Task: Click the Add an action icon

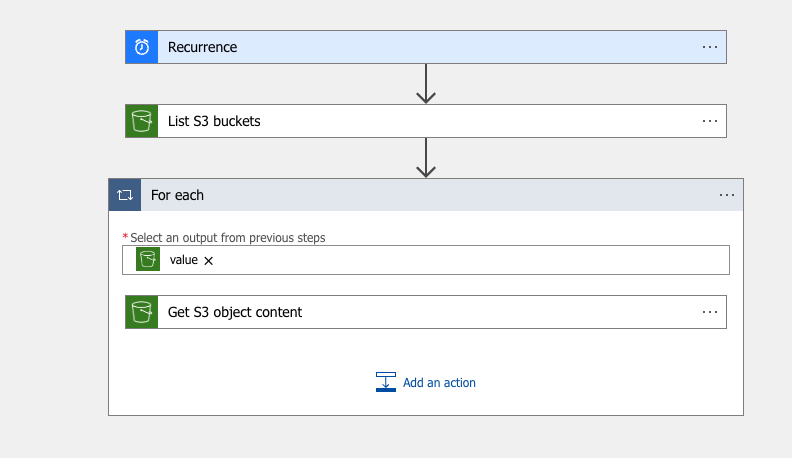Action: [x=386, y=382]
